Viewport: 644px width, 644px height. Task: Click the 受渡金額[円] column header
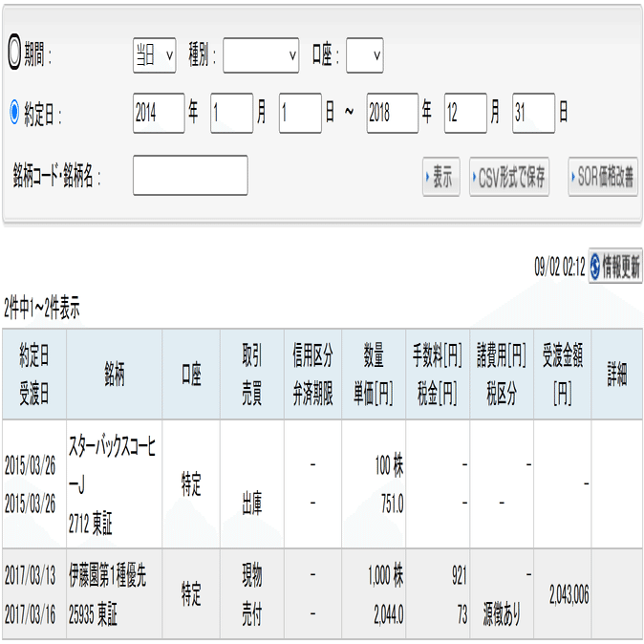pyautogui.click(x=562, y=375)
